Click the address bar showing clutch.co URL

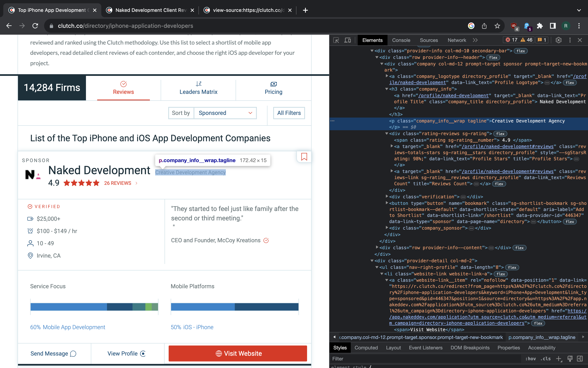click(255, 26)
